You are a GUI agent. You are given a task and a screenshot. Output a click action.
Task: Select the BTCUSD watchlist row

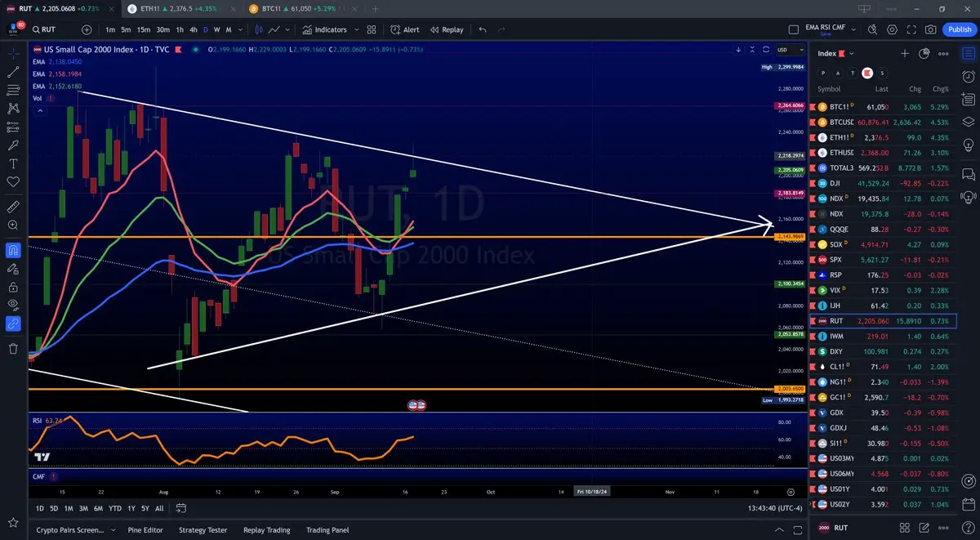tap(883, 122)
